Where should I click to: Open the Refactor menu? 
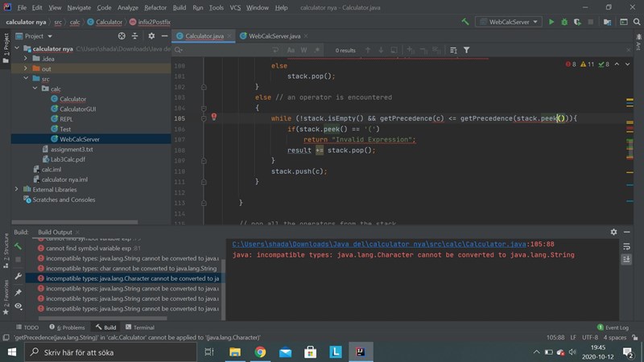coord(155,7)
